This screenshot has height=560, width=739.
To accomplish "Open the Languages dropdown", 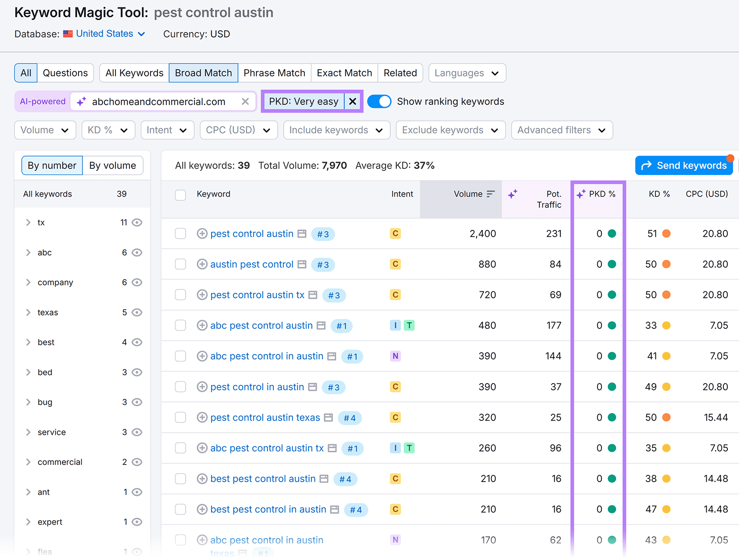I will (x=466, y=72).
